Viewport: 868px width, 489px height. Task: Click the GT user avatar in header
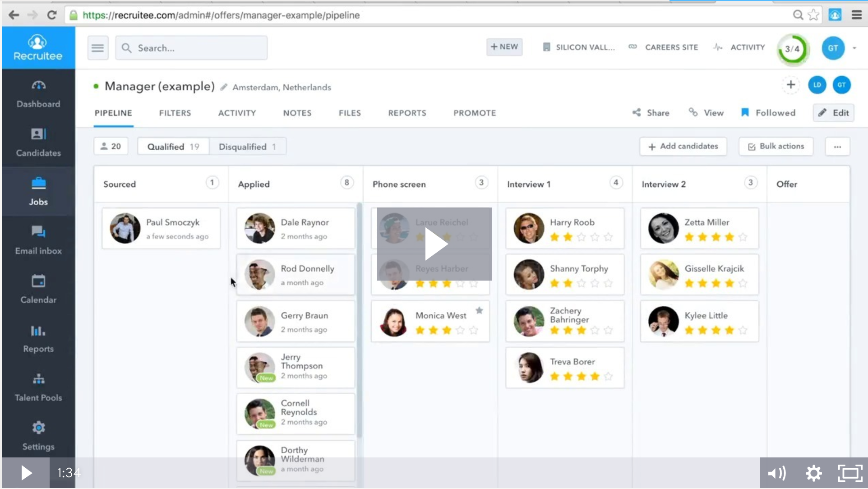pos(833,48)
